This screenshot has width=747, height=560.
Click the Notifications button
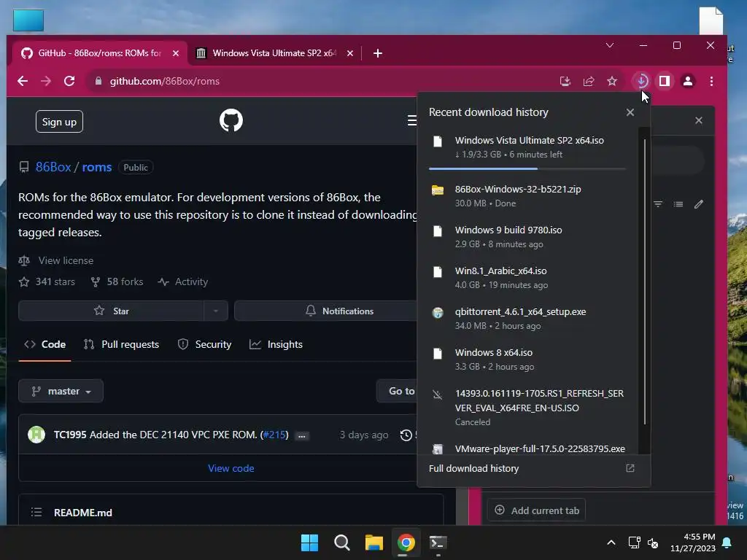[326, 311]
